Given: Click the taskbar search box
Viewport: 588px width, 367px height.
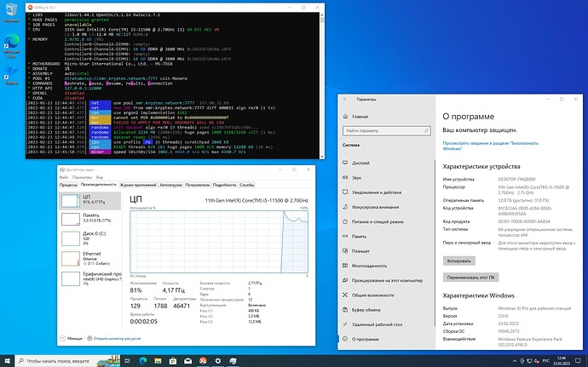Looking at the screenshot, I should coord(67,361).
